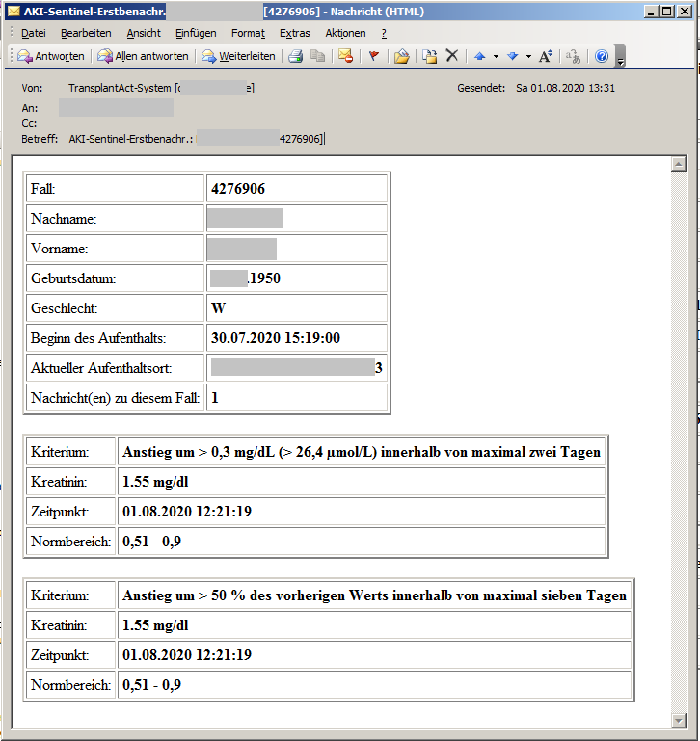
Task: Click the Vorname label cell
Action: point(115,249)
